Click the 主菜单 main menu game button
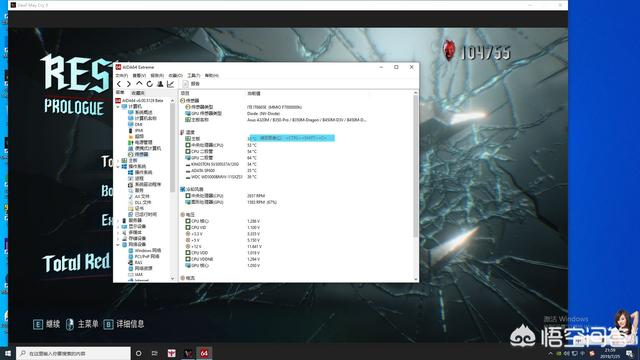640x360 pixels. tap(82, 324)
